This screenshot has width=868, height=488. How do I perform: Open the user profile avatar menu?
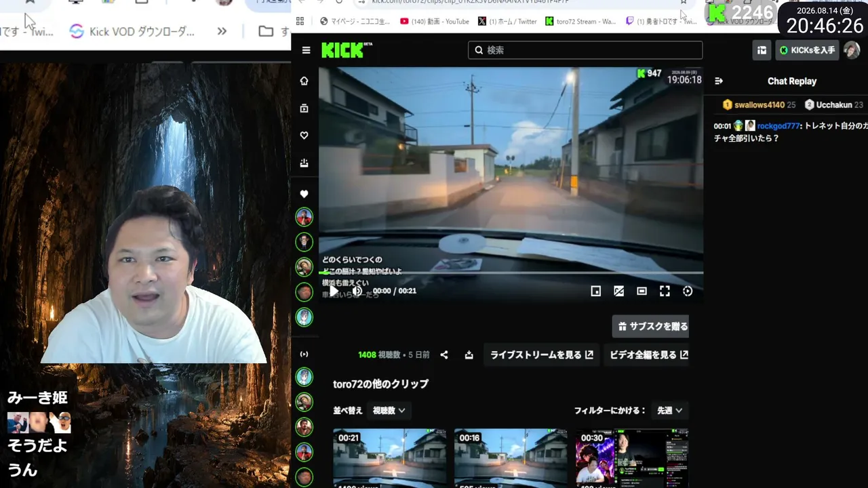click(x=852, y=50)
